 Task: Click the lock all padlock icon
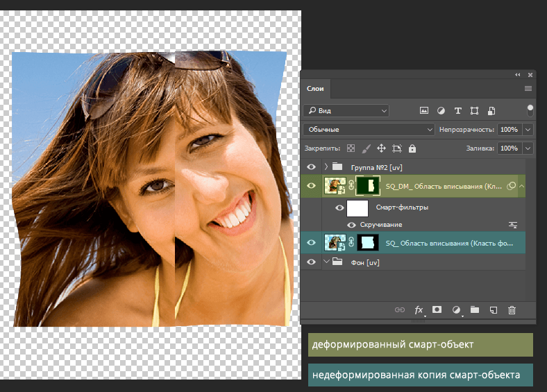412,148
